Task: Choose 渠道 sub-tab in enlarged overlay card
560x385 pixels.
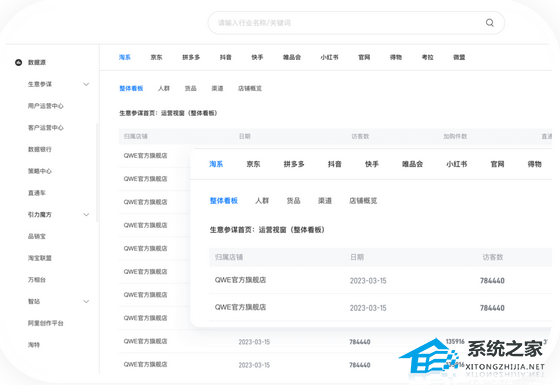Action: [x=325, y=201]
